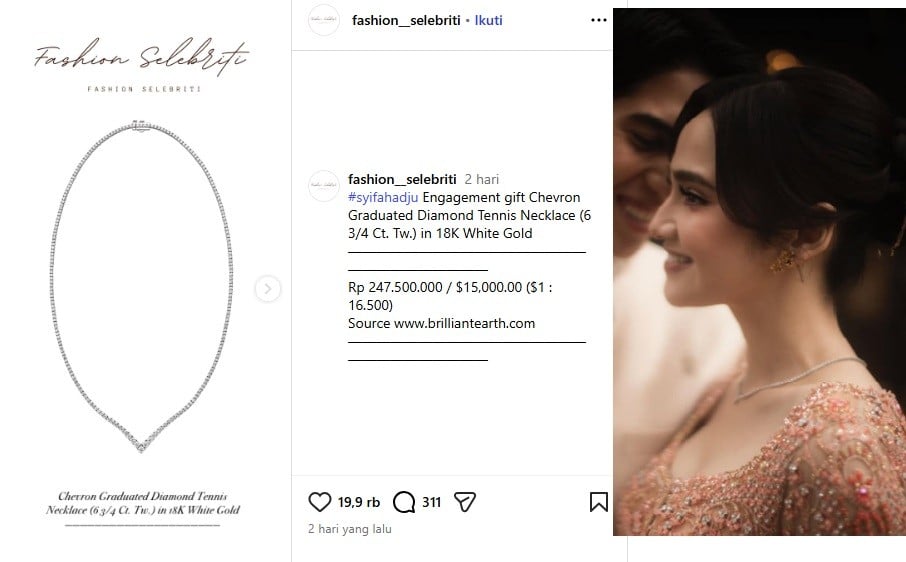Share post with paper plane icon

click(465, 502)
